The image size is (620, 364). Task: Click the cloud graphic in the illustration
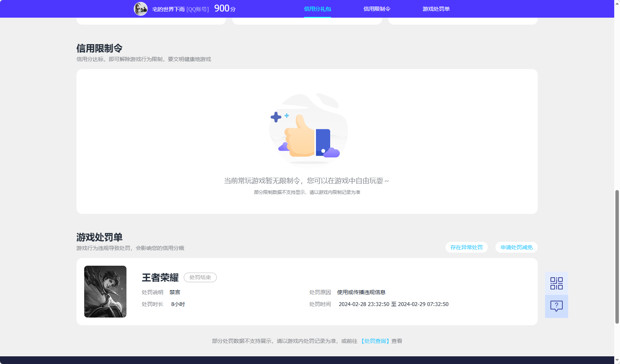point(331,153)
